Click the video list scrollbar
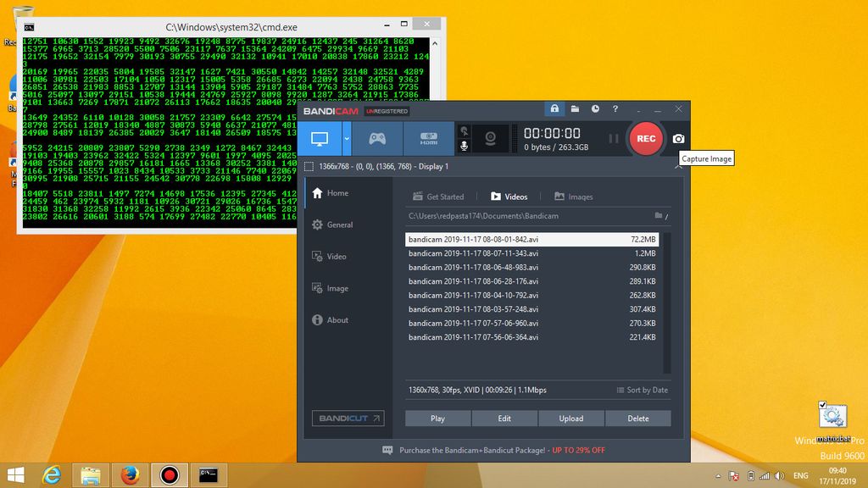Image resolution: width=868 pixels, height=488 pixels. 666,302
